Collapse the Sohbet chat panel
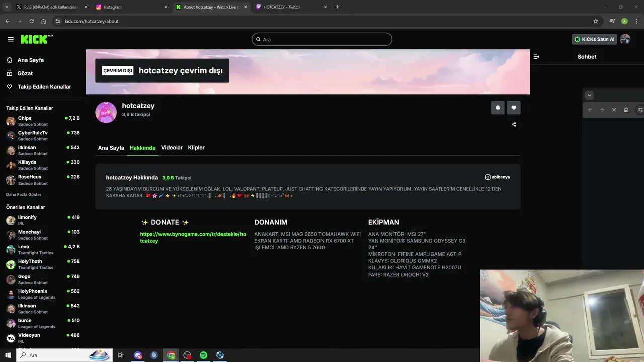 click(536, 57)
